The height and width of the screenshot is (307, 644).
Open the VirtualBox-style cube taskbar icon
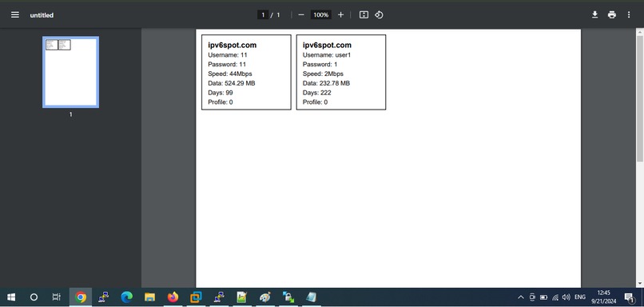[x=196, y=297]
